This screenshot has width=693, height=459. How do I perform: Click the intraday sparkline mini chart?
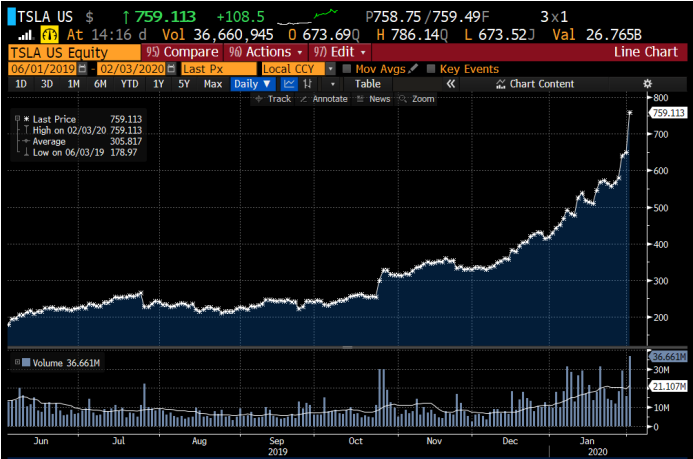point(308,17)
